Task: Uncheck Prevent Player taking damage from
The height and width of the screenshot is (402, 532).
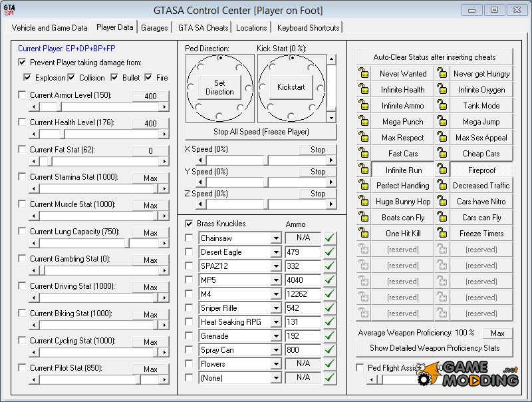Action: [x=22, y=62]
